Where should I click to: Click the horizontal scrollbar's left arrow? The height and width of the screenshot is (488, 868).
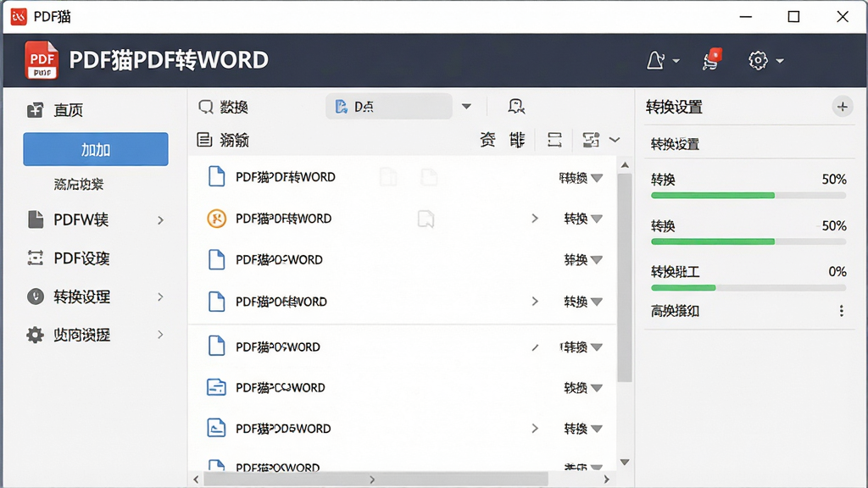click(196, 480)
